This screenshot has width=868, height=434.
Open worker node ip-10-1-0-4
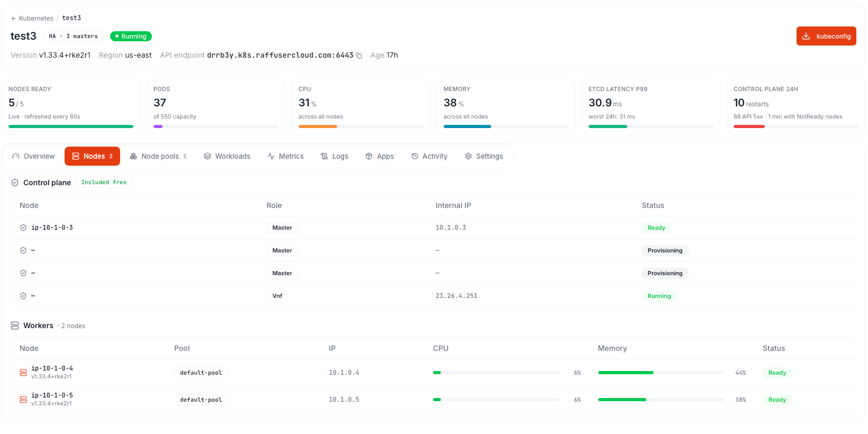(x=52, y=368)
